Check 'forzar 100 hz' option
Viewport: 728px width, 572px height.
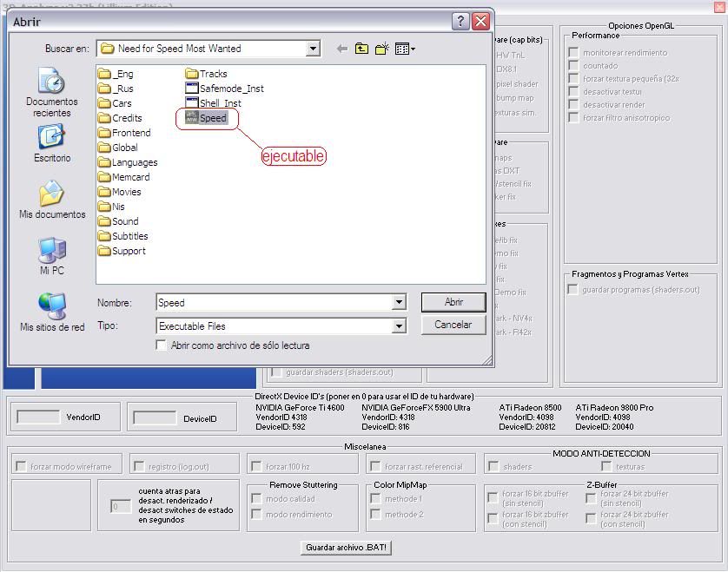coord(255,466)
